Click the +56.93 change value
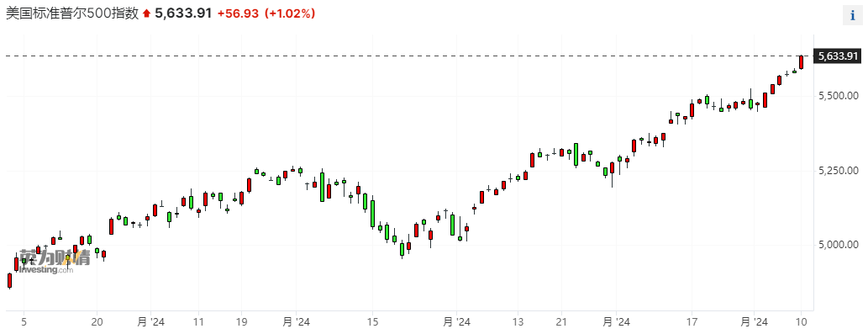Viewport: 868px width, 334px height. 238,13
